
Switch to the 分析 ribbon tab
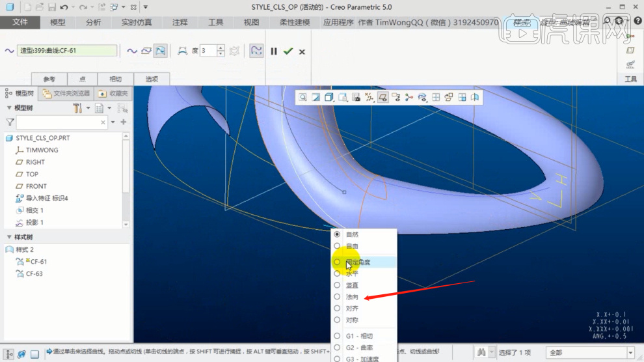[x=93, y=22]
